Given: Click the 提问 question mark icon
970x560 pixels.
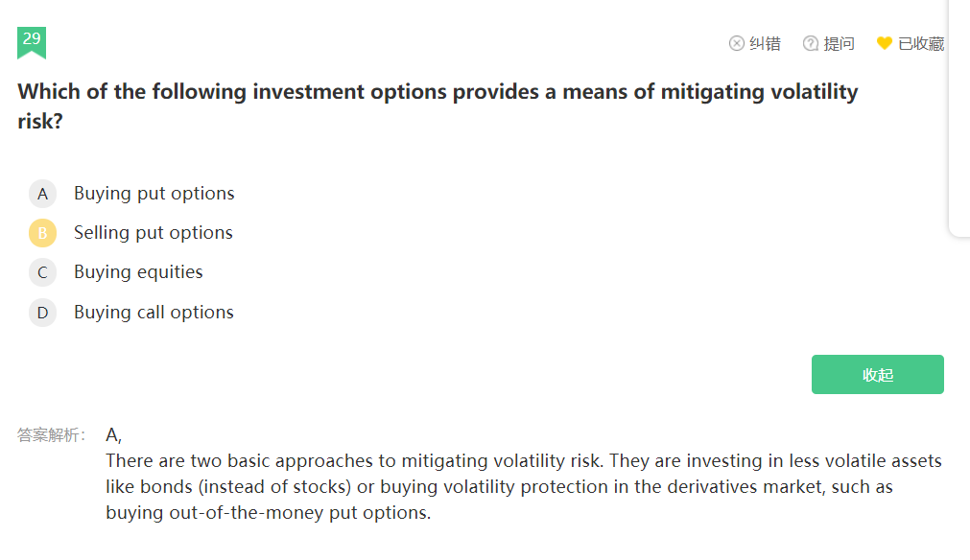Looking at the screenshot, I should (811, 43).
